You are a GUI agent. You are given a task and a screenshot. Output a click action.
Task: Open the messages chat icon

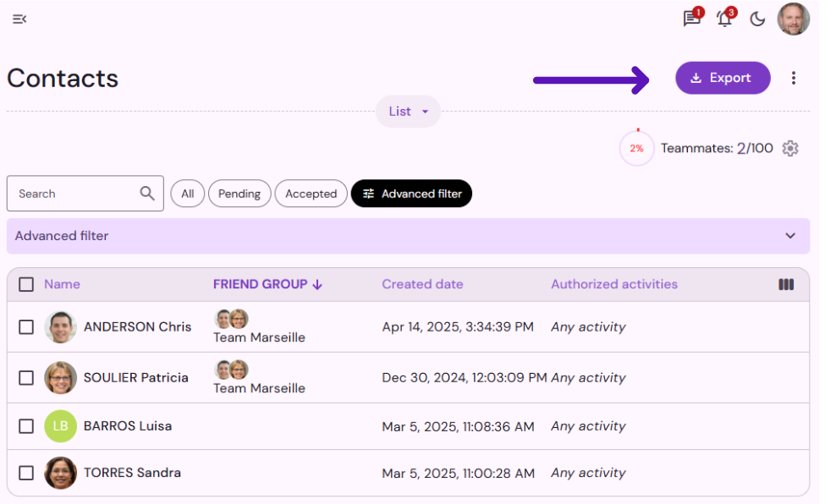point(692,19)
